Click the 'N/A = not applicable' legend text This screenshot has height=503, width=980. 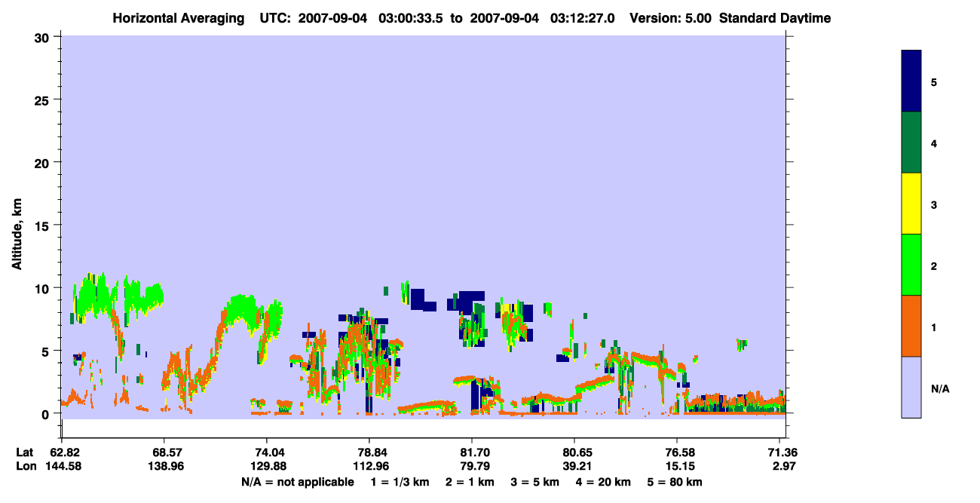(x=297, y=482)
